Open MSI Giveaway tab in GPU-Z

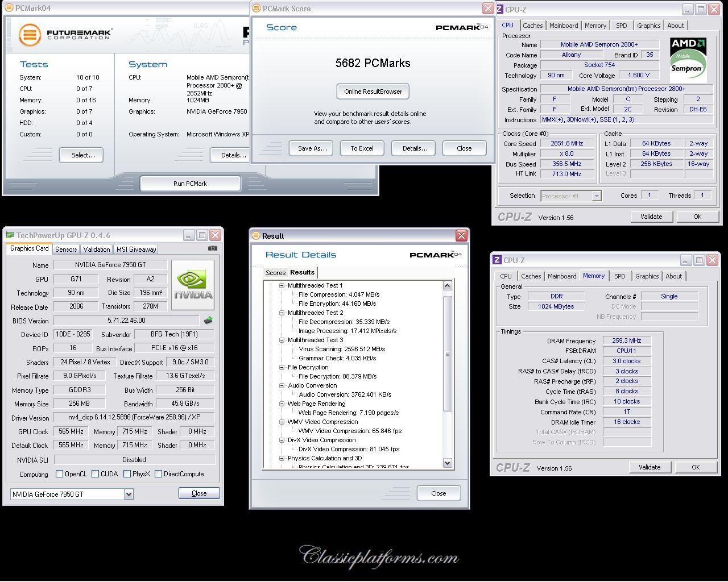point(136,249)
